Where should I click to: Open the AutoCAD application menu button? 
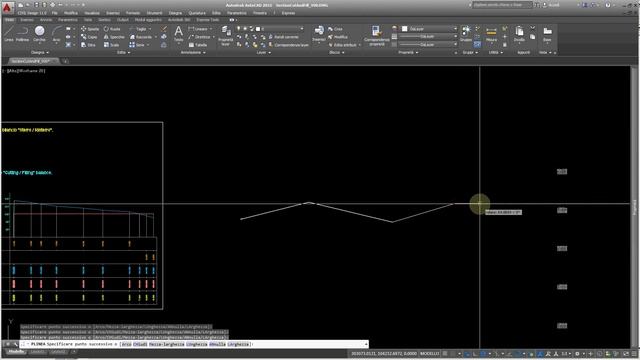coord(7,7)
